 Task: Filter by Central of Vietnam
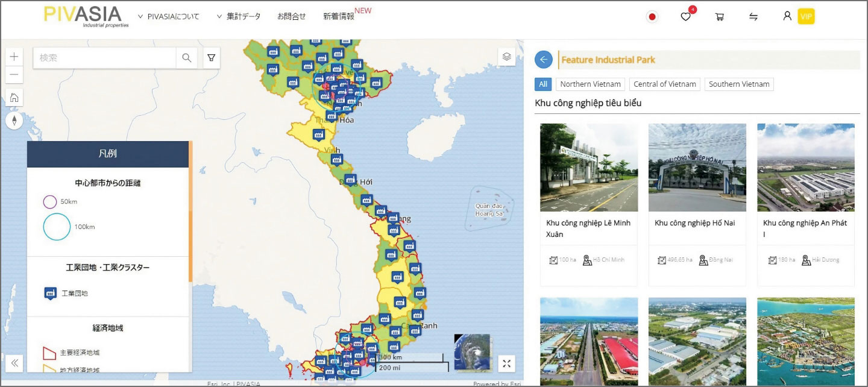pyautogui.click(x=665, y=84)
